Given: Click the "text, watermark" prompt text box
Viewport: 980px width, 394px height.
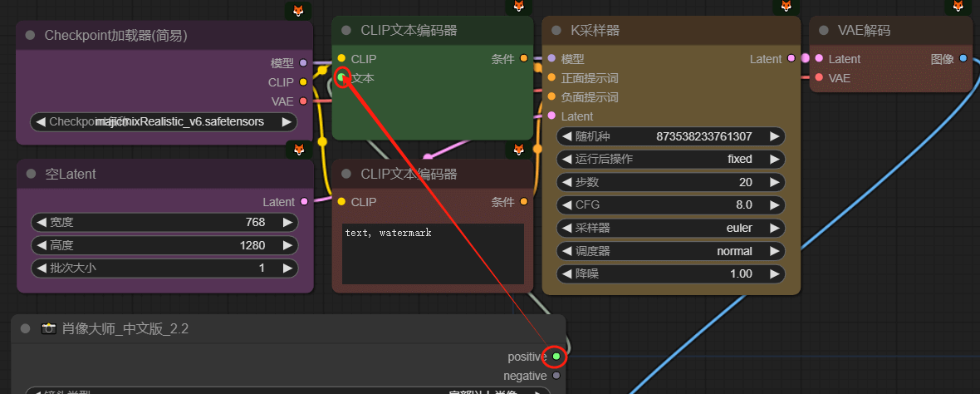Looking at the screenshot, I should [433, 253].
